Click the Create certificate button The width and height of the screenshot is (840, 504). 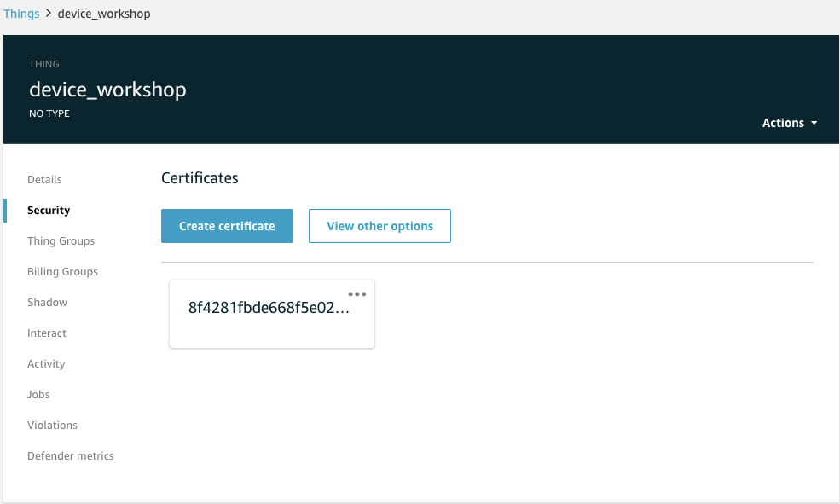pos(227,226)
